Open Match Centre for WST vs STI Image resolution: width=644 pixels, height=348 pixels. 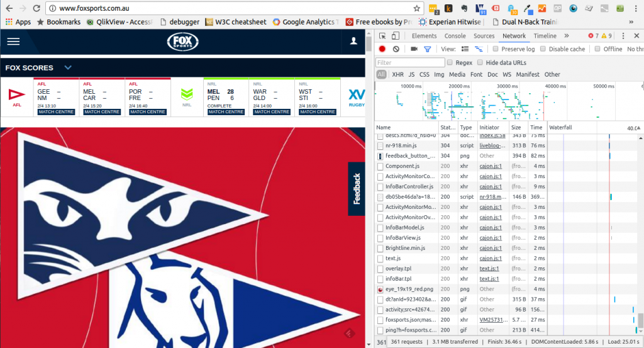[x=318, y=112]
